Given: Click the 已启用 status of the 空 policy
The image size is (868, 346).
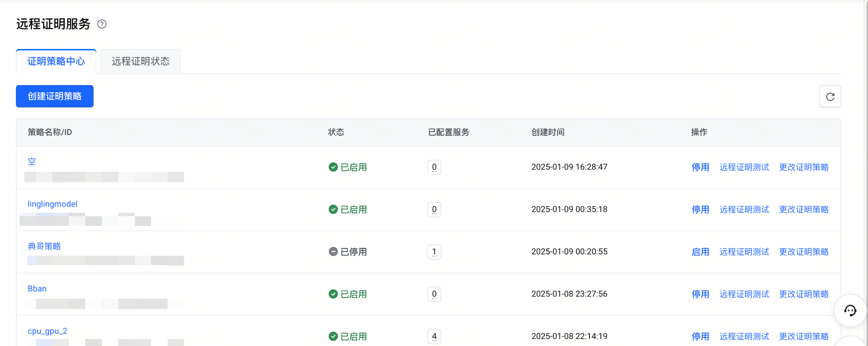Looking at the screenshot, I should coord(348,167).
